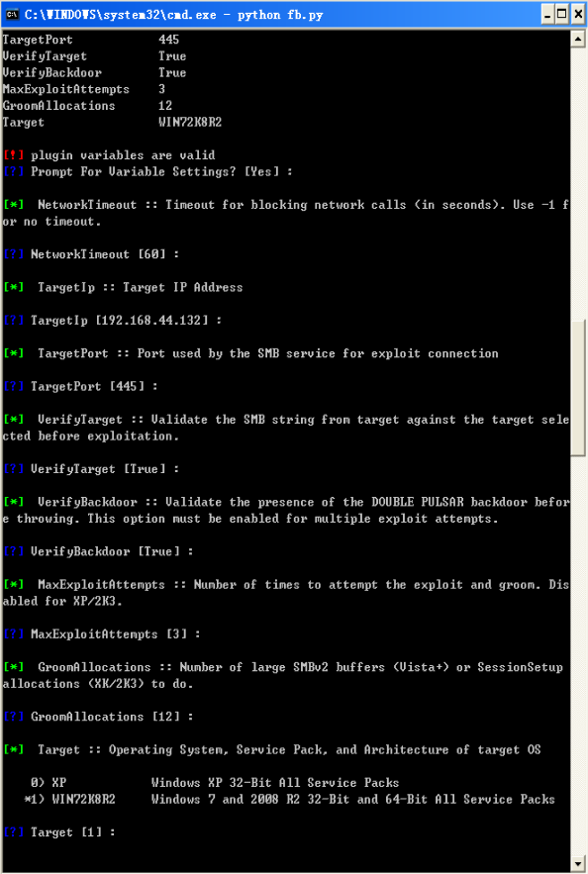This screenshot has width=588, height=874.
Task: Click the window title bar text
Action: [173, 15]
